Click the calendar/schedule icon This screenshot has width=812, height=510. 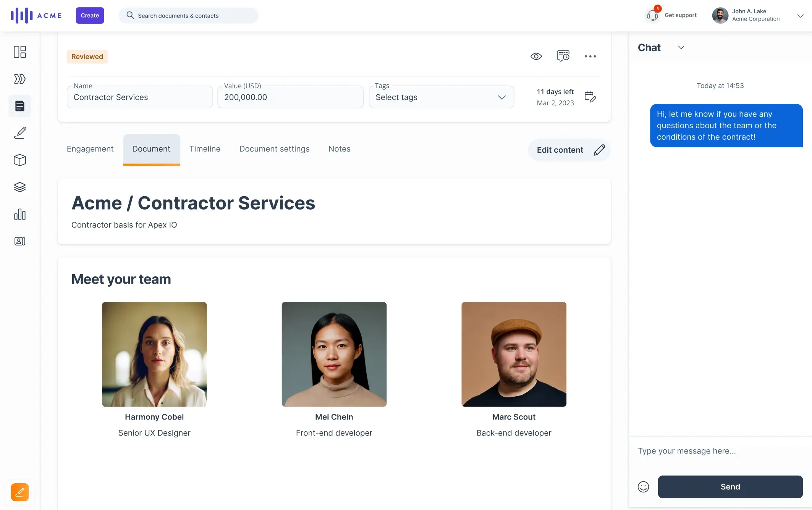(x=590, y=96)
